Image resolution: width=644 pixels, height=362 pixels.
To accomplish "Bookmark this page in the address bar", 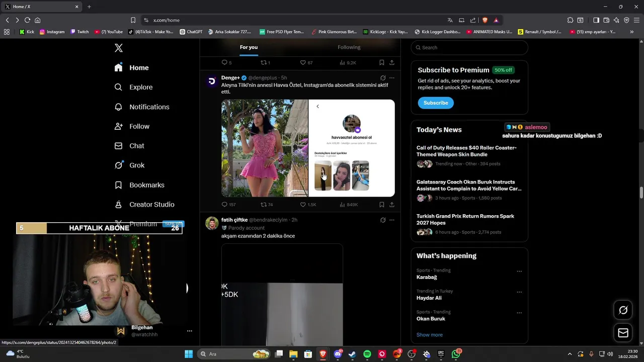I will (x=133, y=20).
